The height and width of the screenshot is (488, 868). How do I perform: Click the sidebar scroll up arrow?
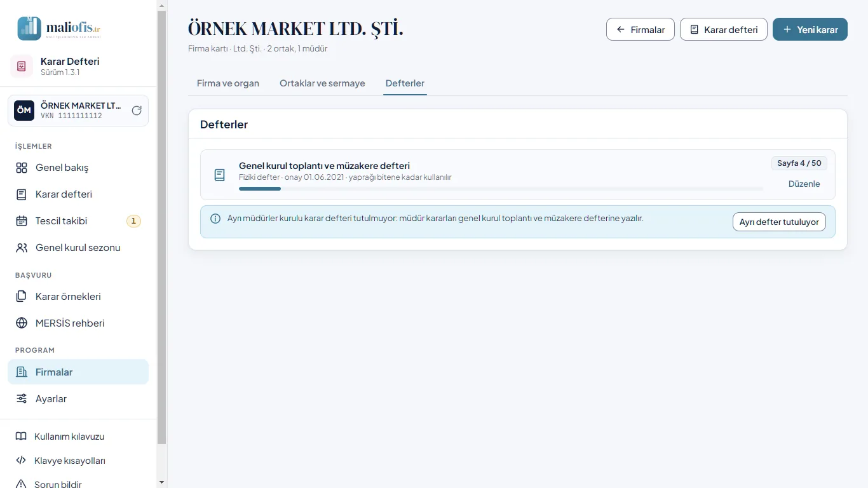pos(161,4)
